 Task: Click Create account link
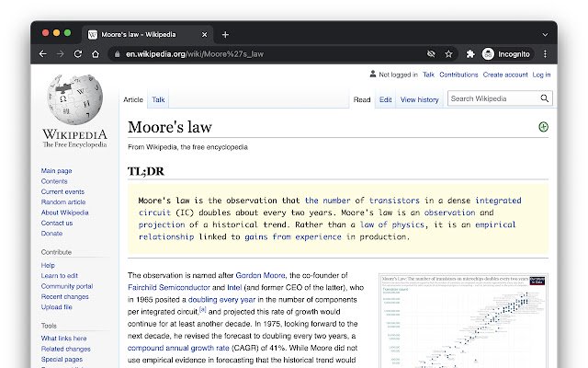tap(505, 75)
